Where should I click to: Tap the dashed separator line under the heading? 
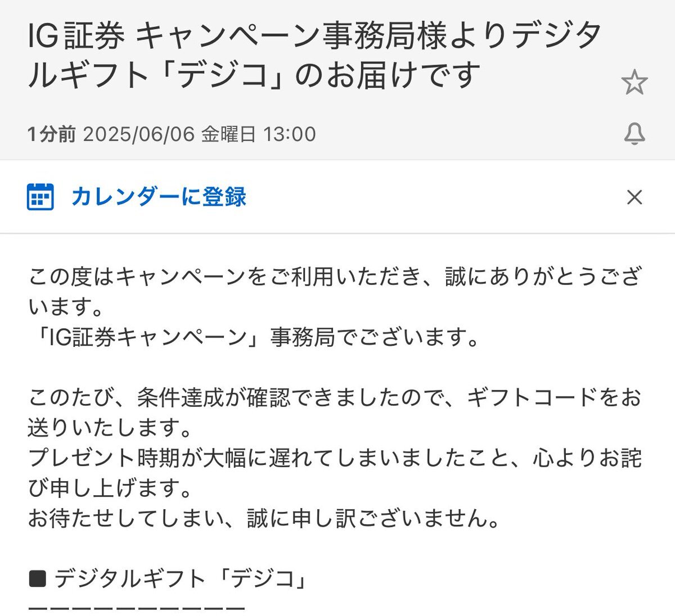tap(136, 608)
